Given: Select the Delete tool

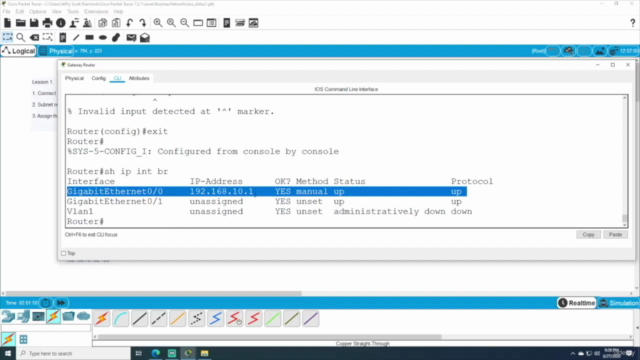Looking at the screenshot, I should coord(34,38).
